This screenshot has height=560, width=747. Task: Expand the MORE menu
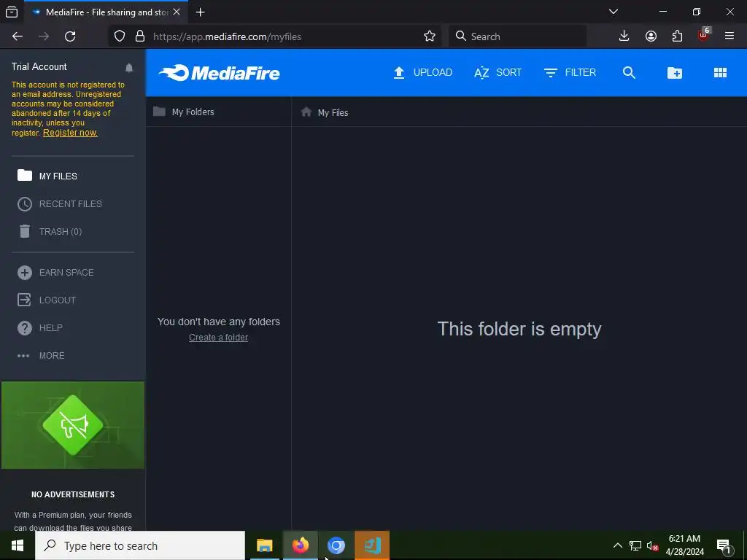click(41, 356)
